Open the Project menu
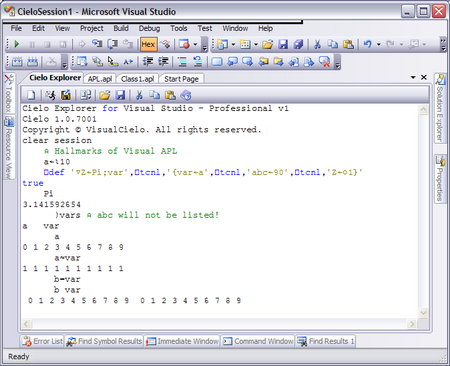This screenshot has height=366, width=450. coord(92,28)
